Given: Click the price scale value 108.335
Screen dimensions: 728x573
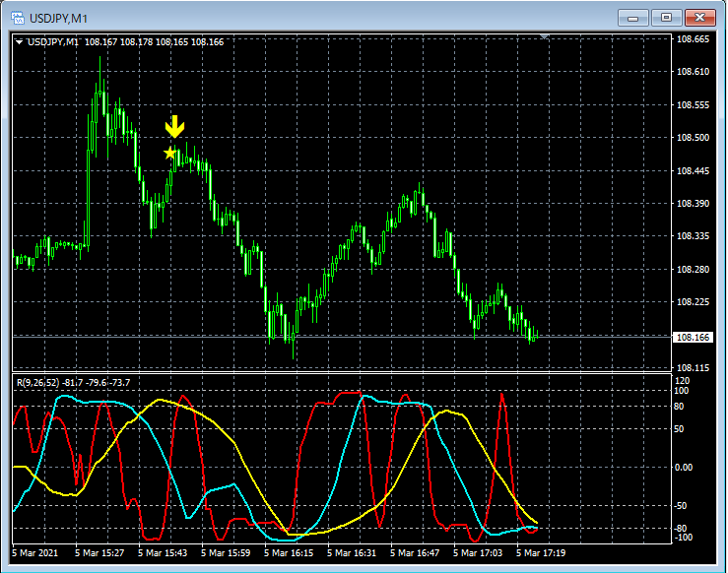Looking at the screenshot, I should [693, 236].
